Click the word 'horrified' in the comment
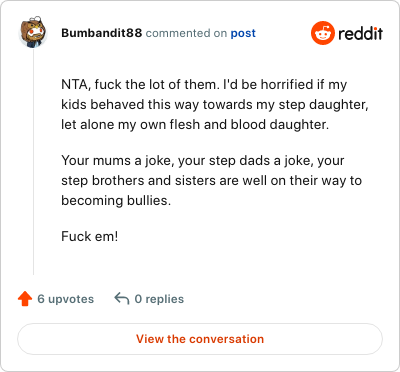The width and height of the screenshot is (400, 372). (287, 84)
